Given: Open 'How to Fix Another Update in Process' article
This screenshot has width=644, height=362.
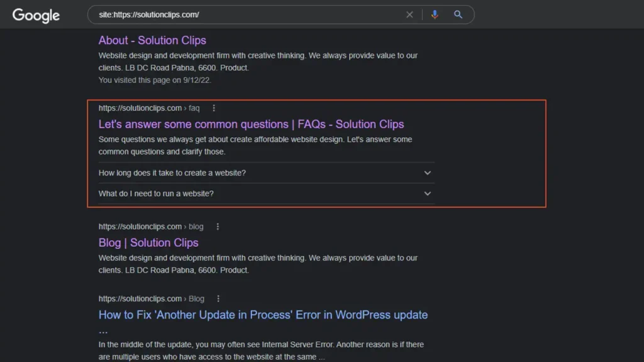Looking at the screenshot, I should coord(263,315).
